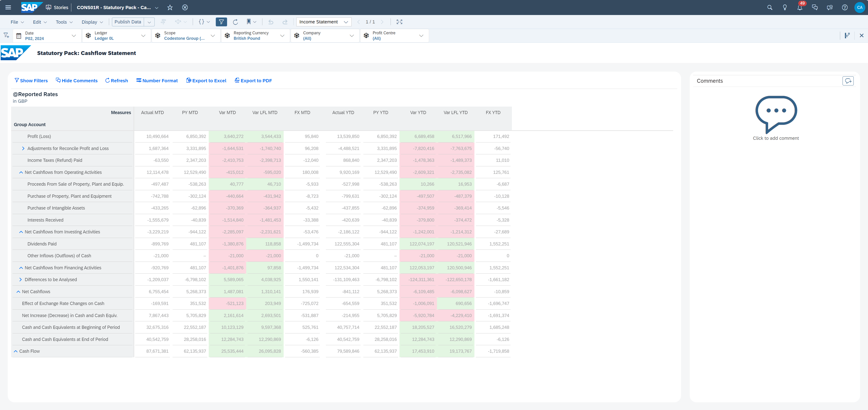Screen dimensions: 868x410
Task: Open the discussions chat icon in header
Action: (815, 7)
